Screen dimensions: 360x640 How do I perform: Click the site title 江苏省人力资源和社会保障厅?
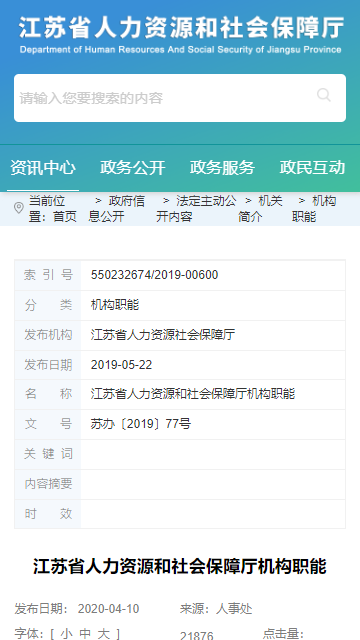coord(181,29)
